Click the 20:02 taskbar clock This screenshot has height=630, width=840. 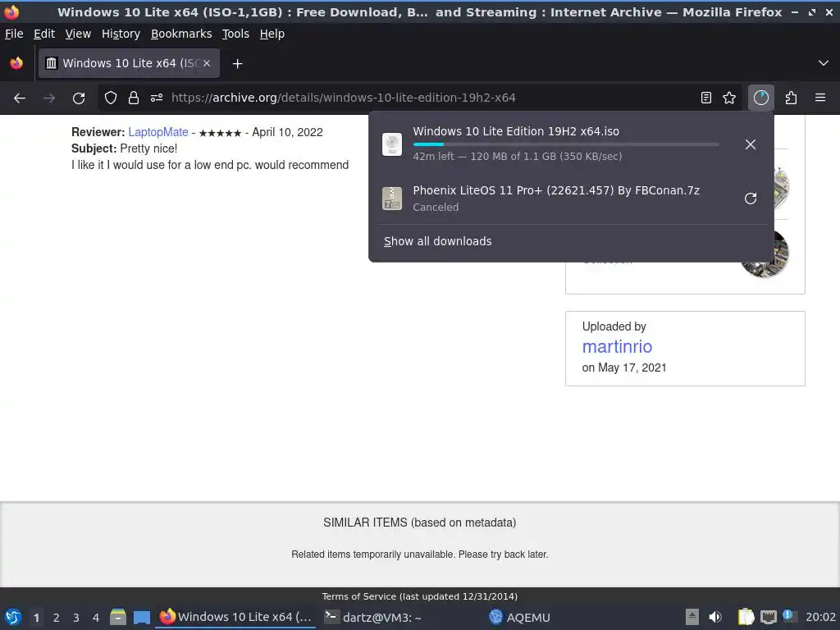[x=820, y=617]
